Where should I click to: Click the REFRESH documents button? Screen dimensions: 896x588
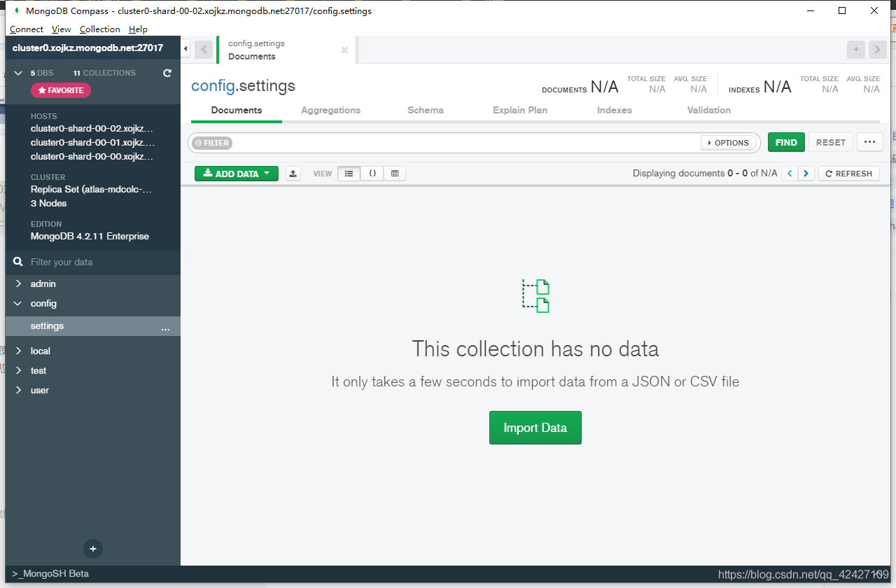(x=849, y=174)
